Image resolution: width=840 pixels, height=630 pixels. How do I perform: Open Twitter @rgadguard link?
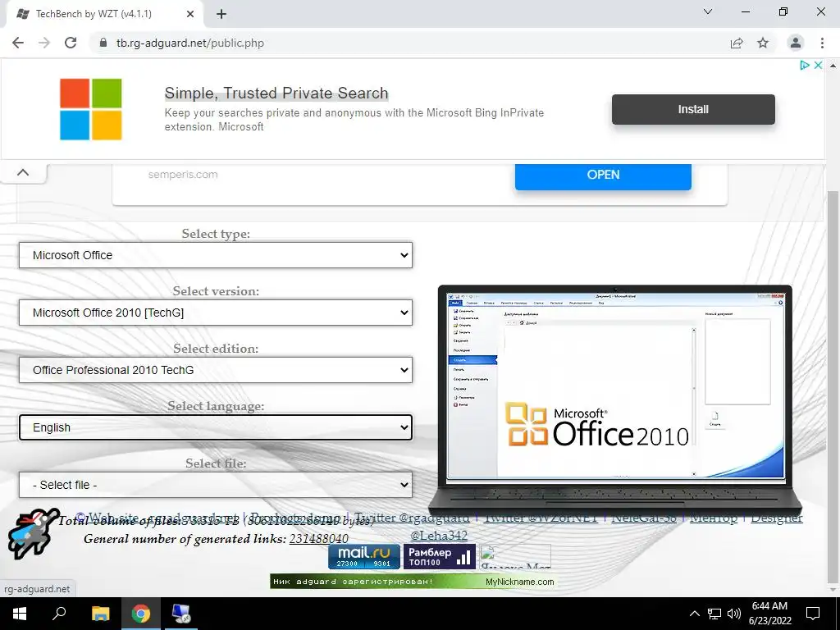pyautogui.click(x=412, y=518)
